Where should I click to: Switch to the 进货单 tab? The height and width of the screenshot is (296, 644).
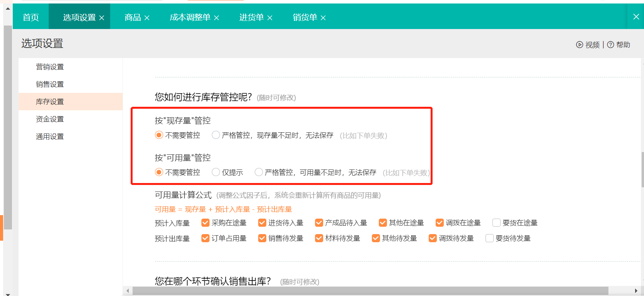(x=251, y=17)
